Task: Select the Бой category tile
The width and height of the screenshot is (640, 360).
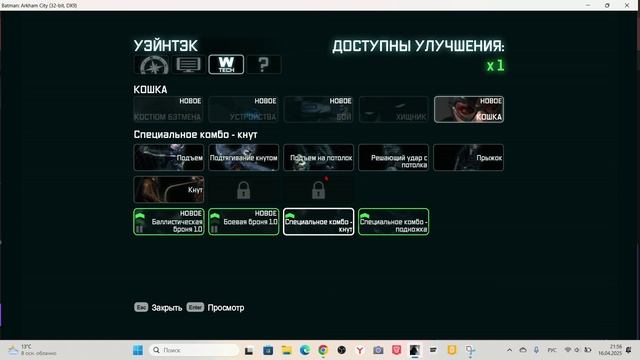Action: coord(318,109)
